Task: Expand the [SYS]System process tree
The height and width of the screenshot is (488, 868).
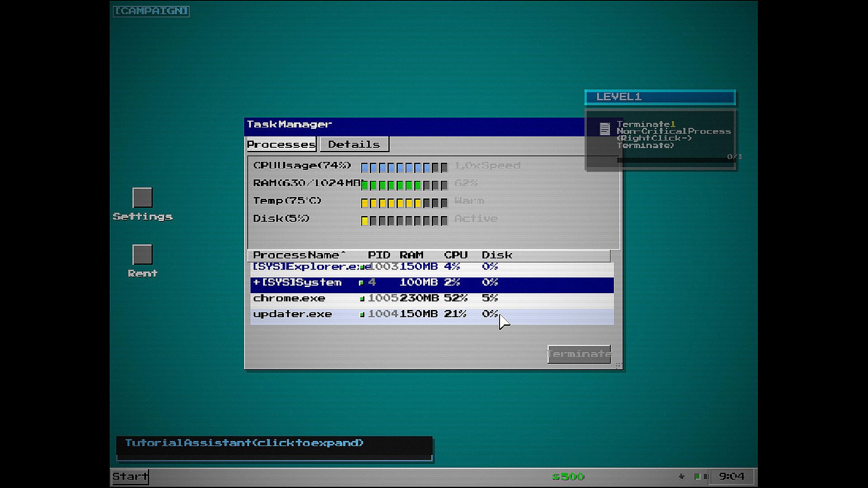Action: (x=256, y=282)
